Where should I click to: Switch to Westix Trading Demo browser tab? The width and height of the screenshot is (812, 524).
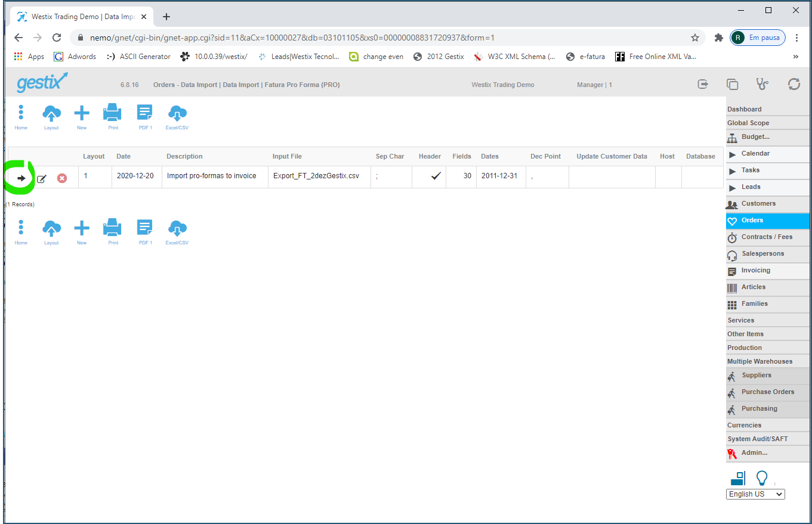click(82, 17)
